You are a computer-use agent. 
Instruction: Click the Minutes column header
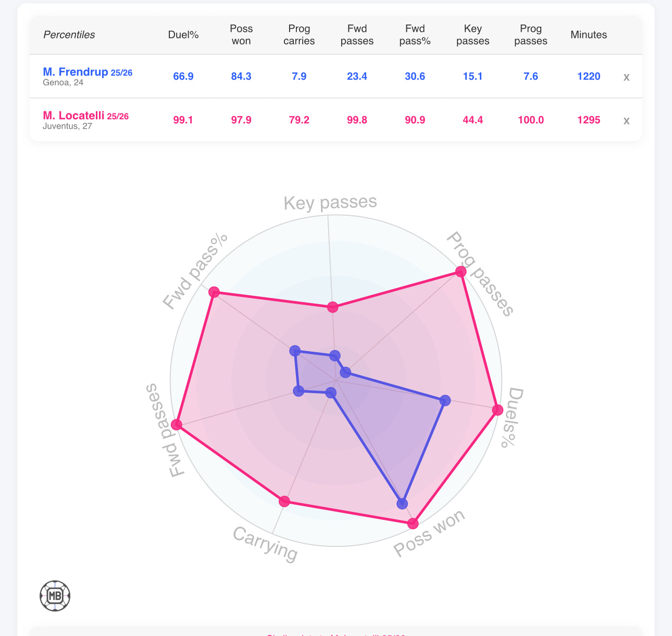click(589, 35)
